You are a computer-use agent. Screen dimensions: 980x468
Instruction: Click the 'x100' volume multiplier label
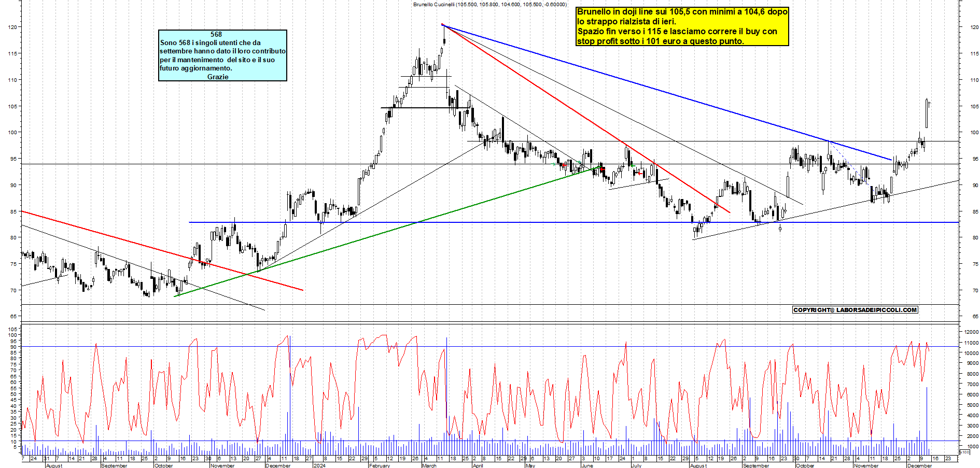coord(964,452)
